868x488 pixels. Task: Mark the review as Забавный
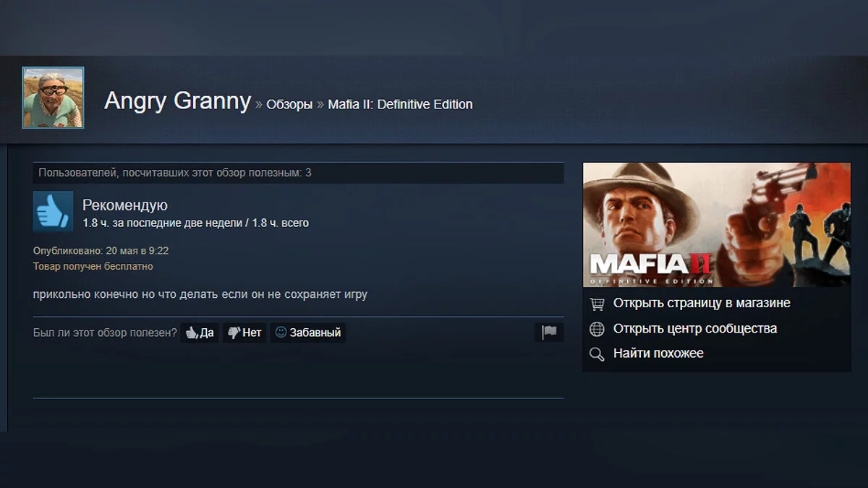[308, 333]
